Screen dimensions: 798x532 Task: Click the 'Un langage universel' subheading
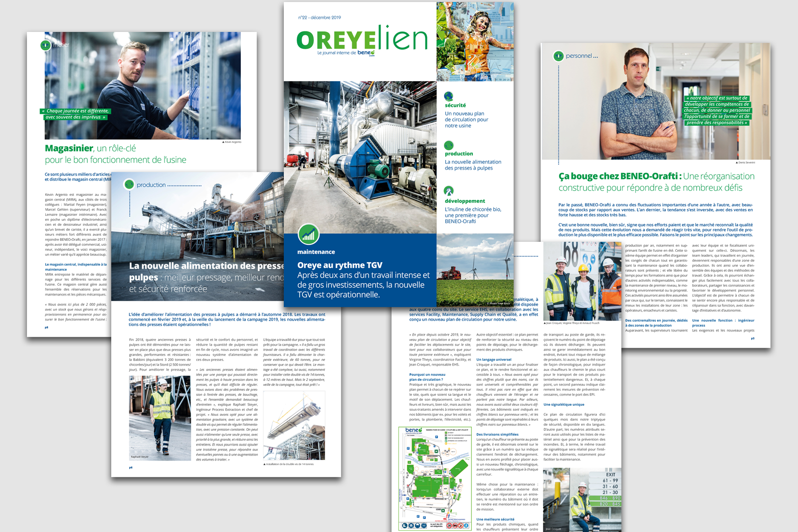click(x=494, y=359)
